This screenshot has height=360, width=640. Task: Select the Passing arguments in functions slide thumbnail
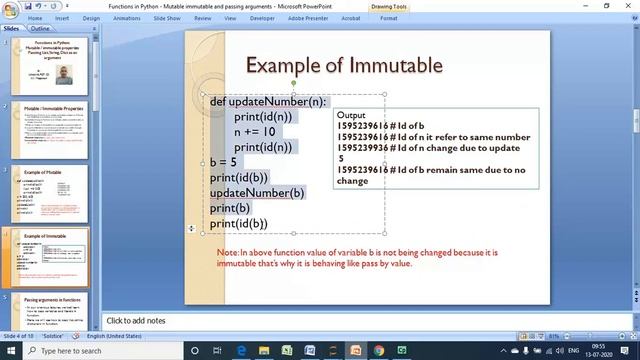(x=49, y=311)
